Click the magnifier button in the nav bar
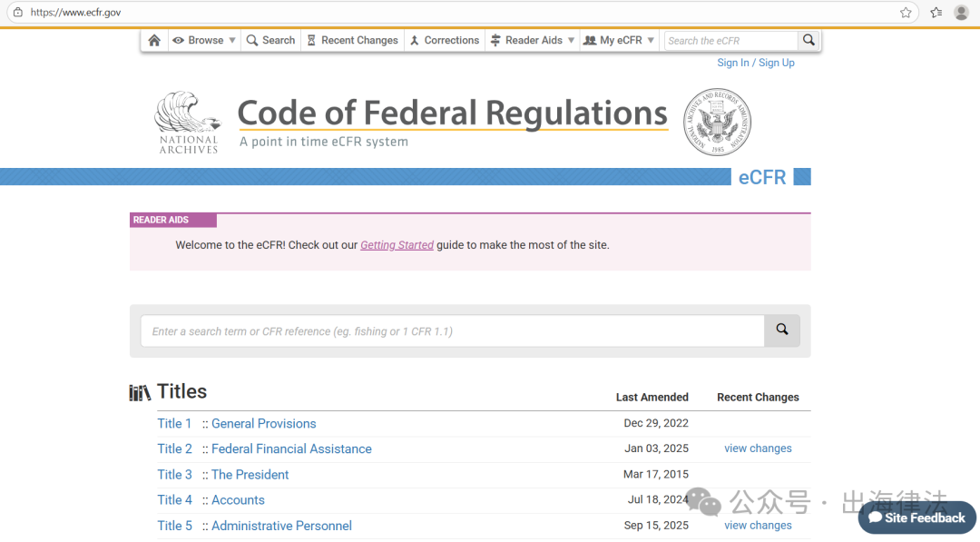 [808, 41]
